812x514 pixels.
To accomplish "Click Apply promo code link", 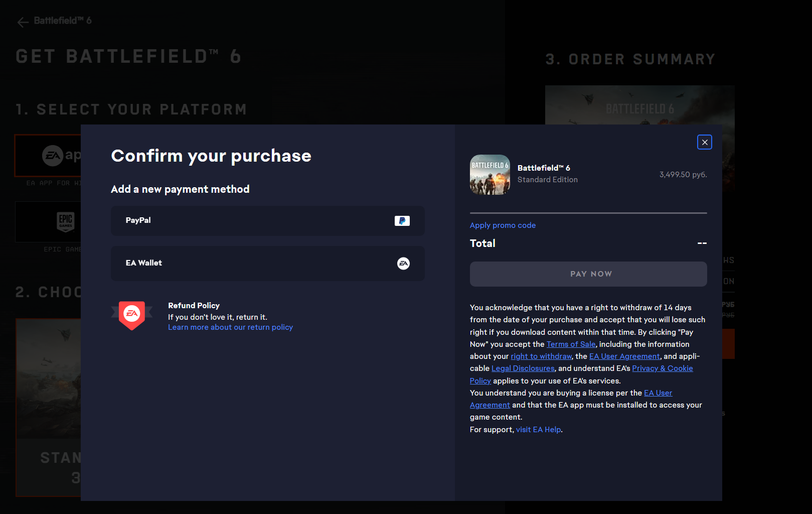I will (503, 225).
